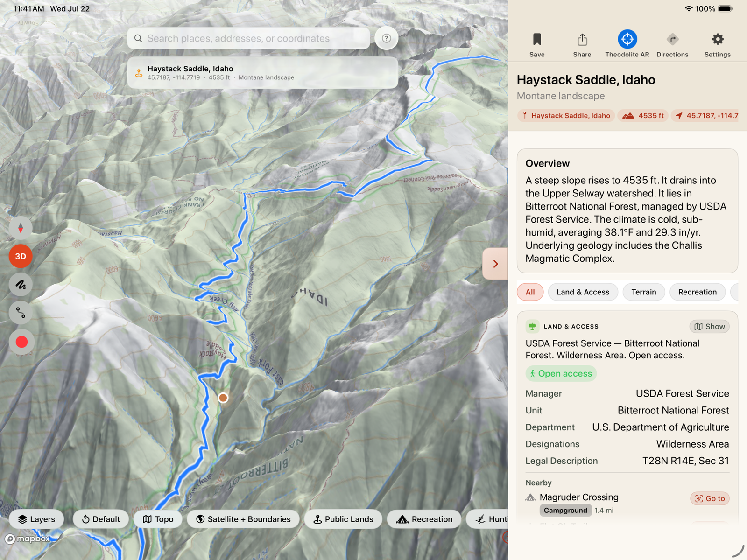Select the Default map style
The width and height of the screenshot is (747, 560).
pos(101,519)
